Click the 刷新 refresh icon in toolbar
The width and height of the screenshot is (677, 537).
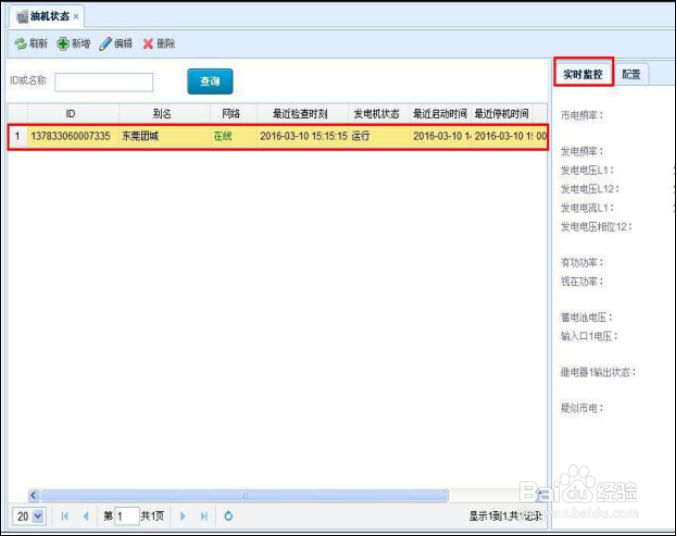pyautogui.click(x=20, y=44)
